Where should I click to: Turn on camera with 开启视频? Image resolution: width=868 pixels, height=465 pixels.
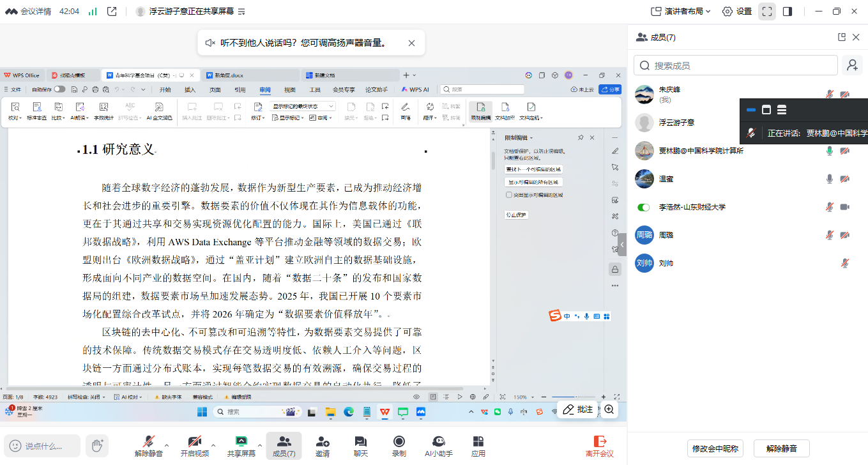click(x=194, y=445)
